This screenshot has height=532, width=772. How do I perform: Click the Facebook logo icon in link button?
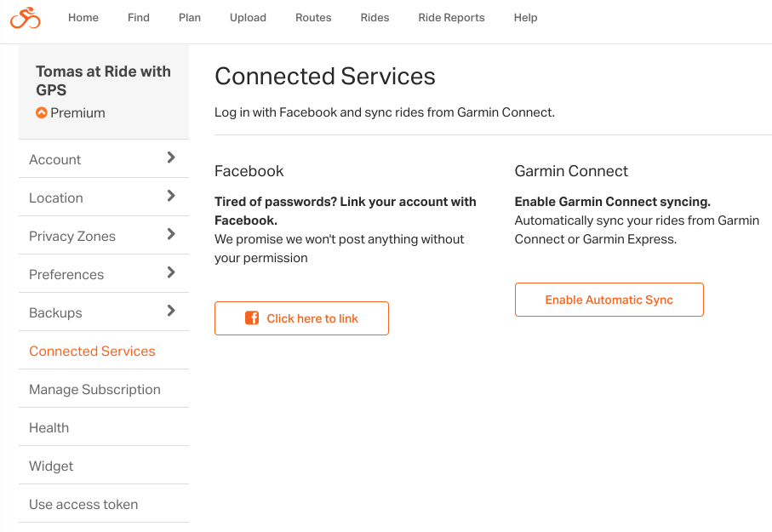(x=252, y=318)
